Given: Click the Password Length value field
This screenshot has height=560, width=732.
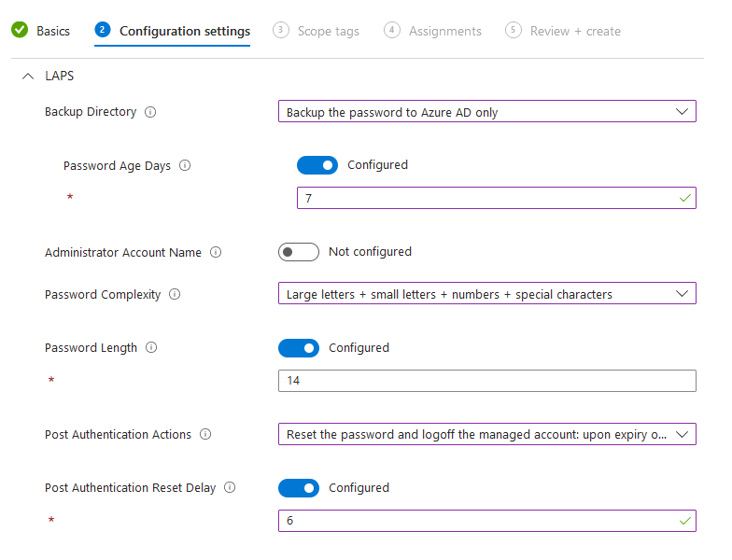Looking at the screenshot, I should (486, 381).
